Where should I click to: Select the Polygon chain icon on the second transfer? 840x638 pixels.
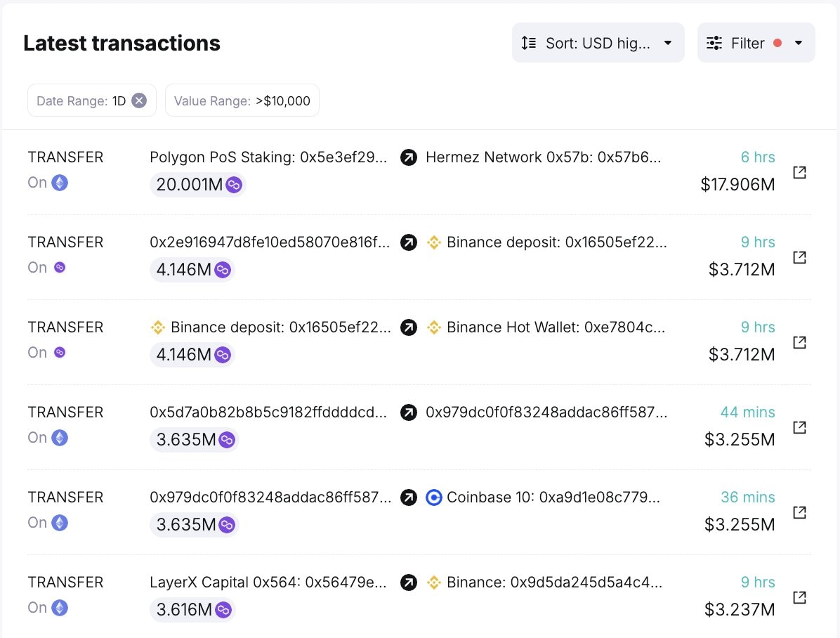coord(59,268)
